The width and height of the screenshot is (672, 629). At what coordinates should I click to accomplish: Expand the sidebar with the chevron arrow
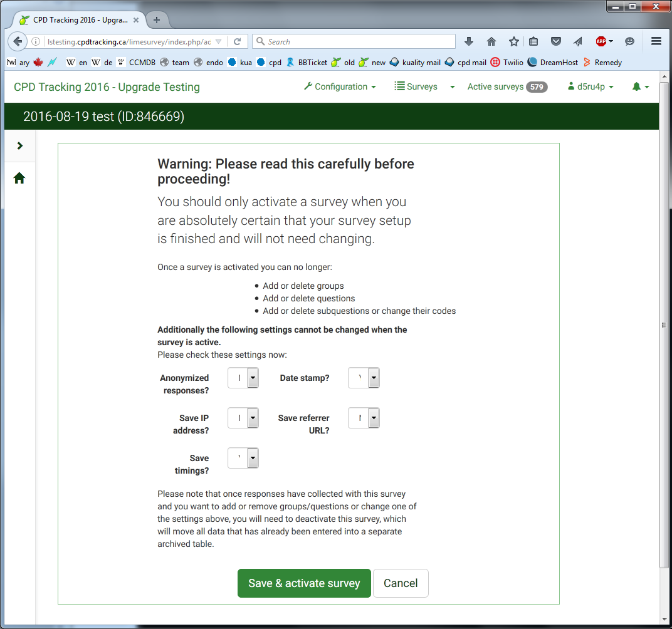[19, 145]
